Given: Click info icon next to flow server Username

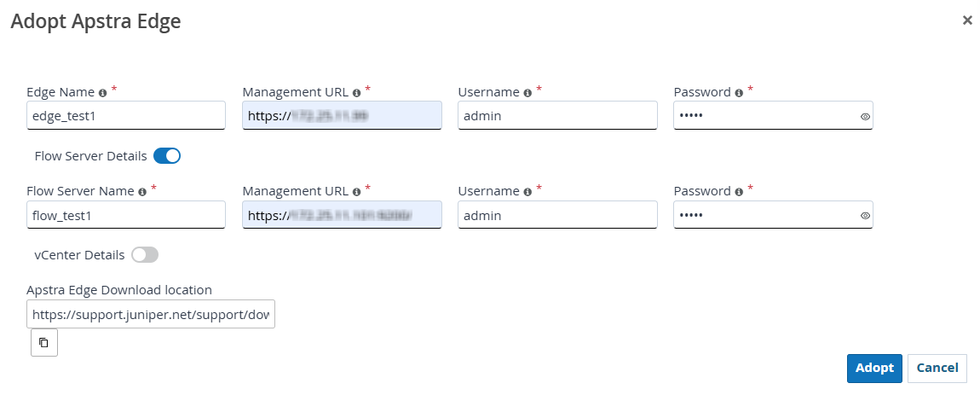Looking at the screenshot, I should 527,192.
